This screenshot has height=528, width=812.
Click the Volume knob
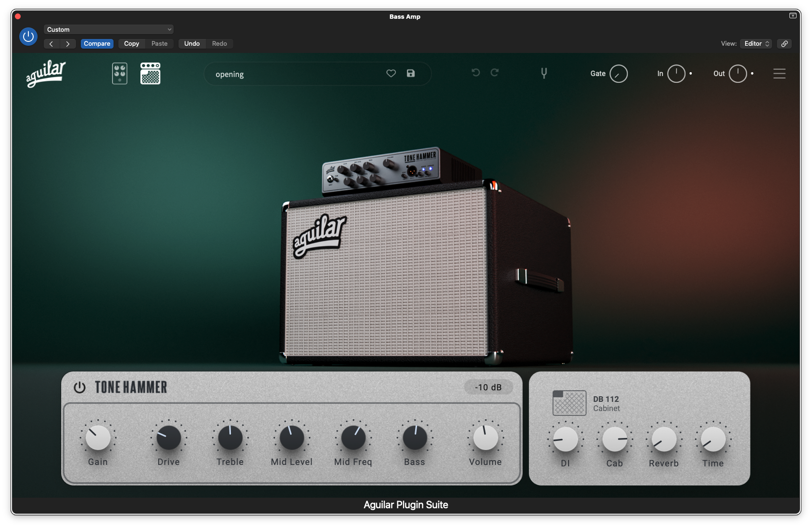pyautogui.click(x=486, y=438)
